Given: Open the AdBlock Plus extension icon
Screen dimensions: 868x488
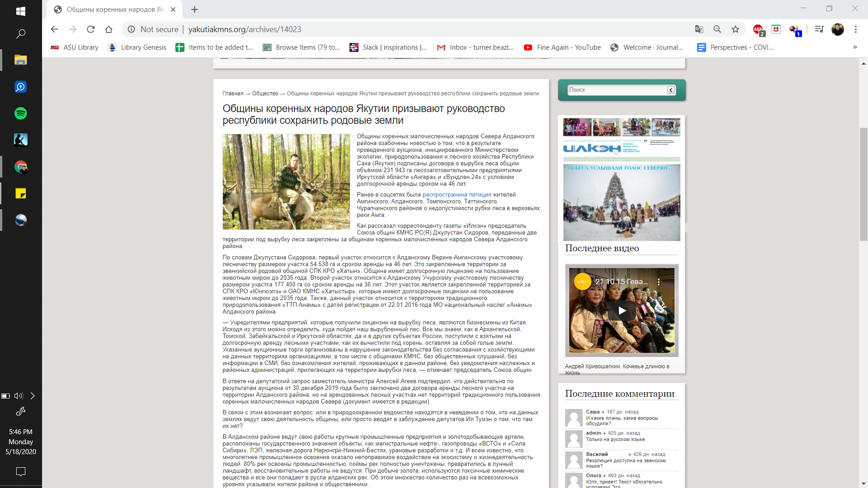Looking at the screenshot, I should pos(758,29).
